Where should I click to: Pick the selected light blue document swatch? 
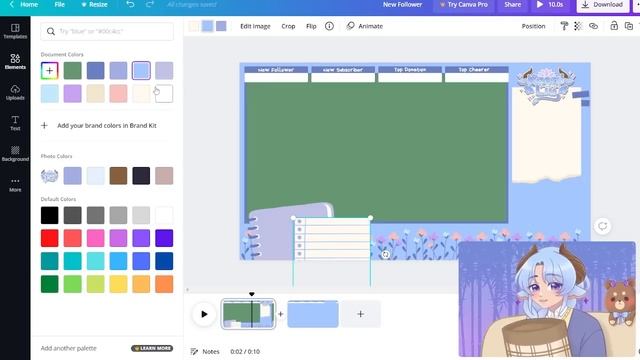tap(141, 71)
